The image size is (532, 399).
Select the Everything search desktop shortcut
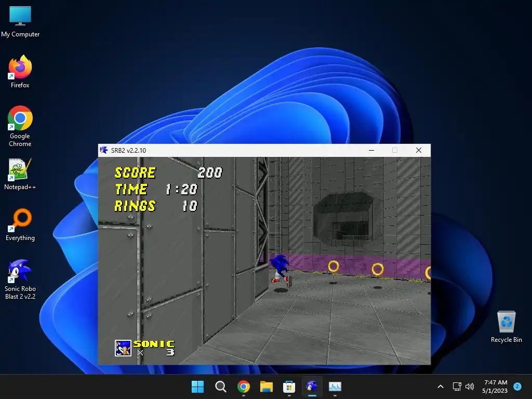click(x=20, y=224)
